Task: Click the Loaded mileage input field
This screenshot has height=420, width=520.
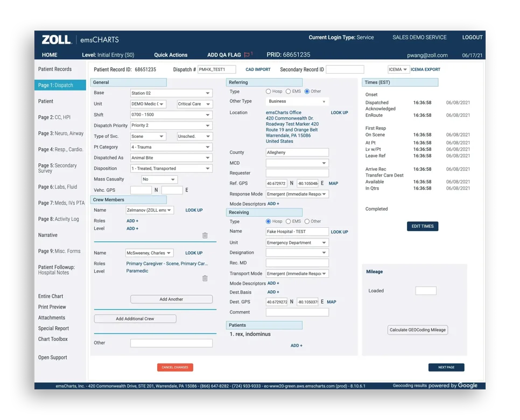Action: (x=426, y=291)
